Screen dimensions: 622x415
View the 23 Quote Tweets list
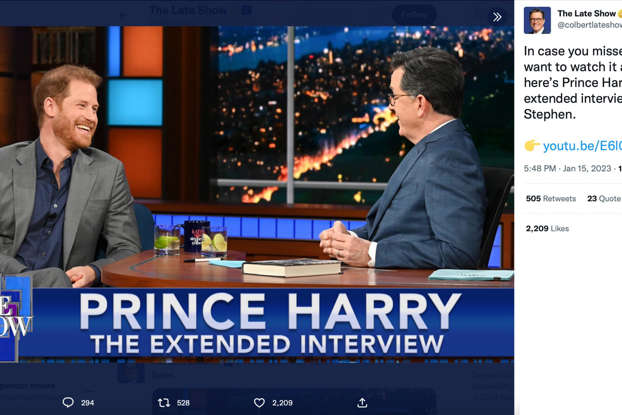click(x=605, y=198)
